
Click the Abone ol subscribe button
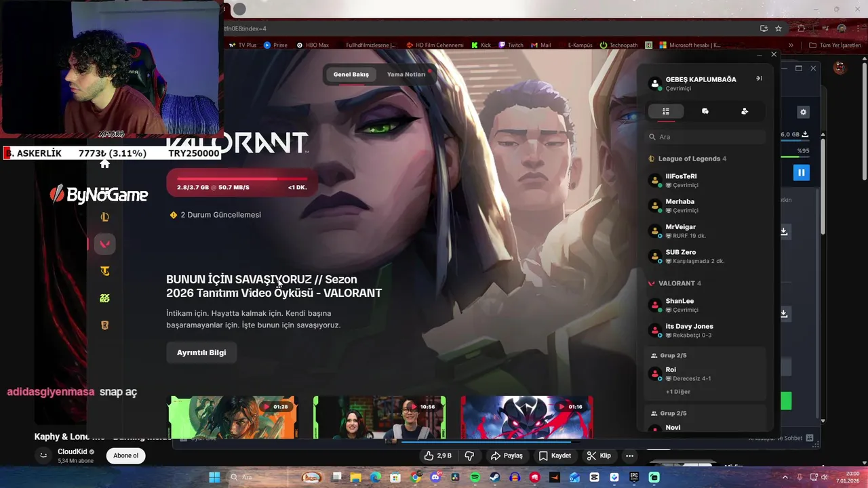point(125,455)
